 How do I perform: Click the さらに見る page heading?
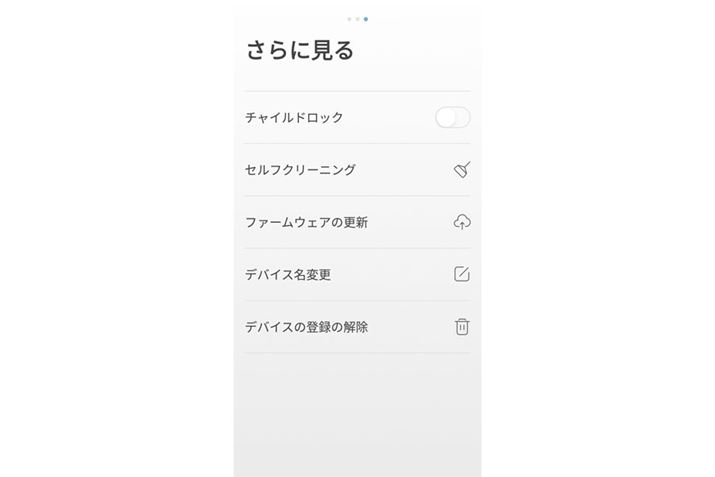tap(300, 51)
